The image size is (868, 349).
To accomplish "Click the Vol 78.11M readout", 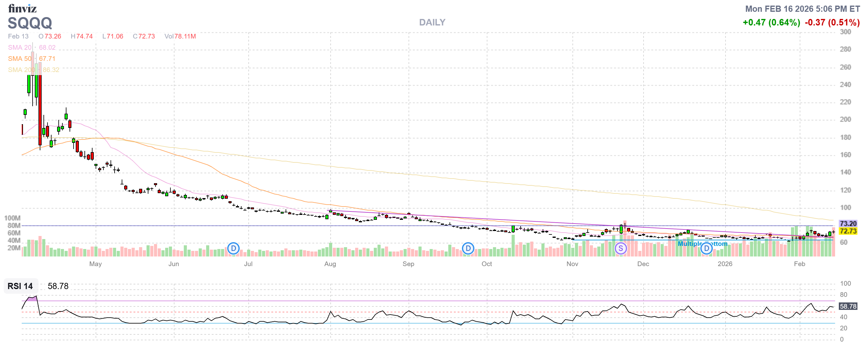I will (180, 36).
